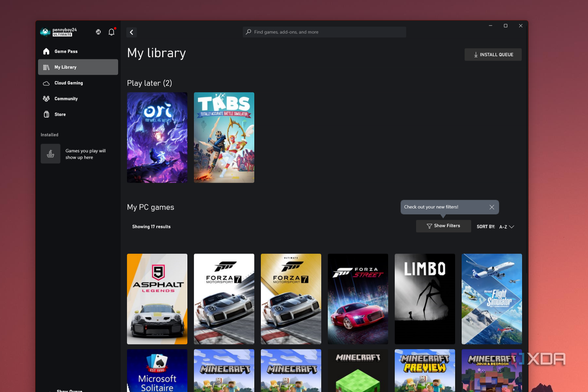Click the search magnifier icon
The image size is (588, 392).
click(x=249, y=32)
